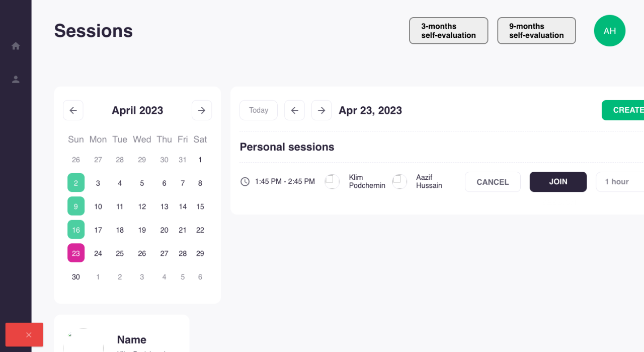Open the 3-months self-evaluation
This screenshot has width=644, height=352.
click(448, 31)
